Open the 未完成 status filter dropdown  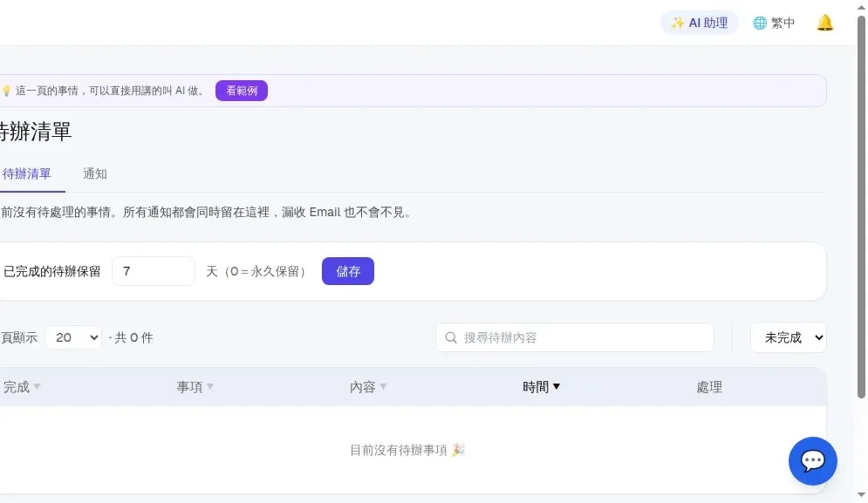point(789,337)
